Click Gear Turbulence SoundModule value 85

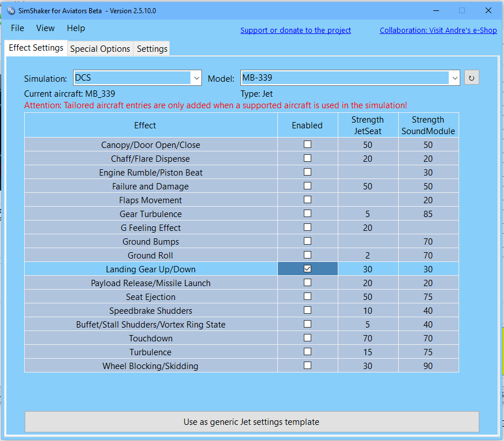click(x=428, y=214)
